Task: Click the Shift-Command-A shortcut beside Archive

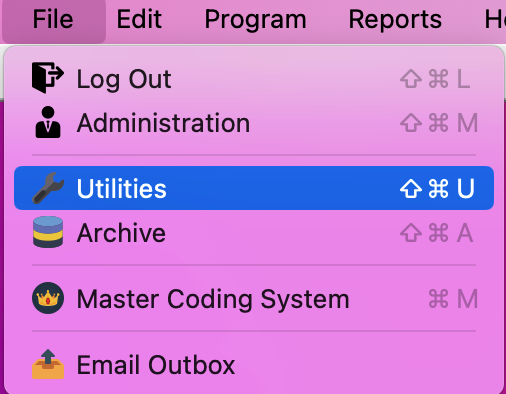Action: pos(436,232)
